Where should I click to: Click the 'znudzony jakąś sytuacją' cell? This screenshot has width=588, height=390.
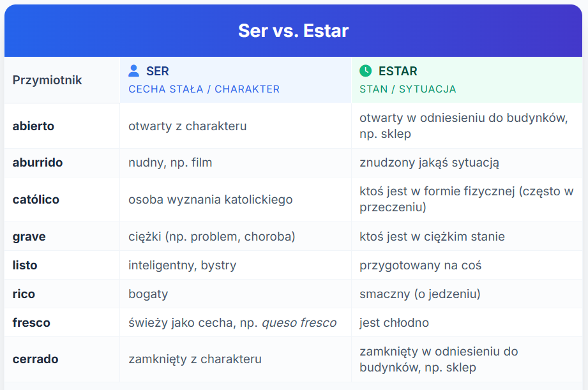(x=467, y=163)
